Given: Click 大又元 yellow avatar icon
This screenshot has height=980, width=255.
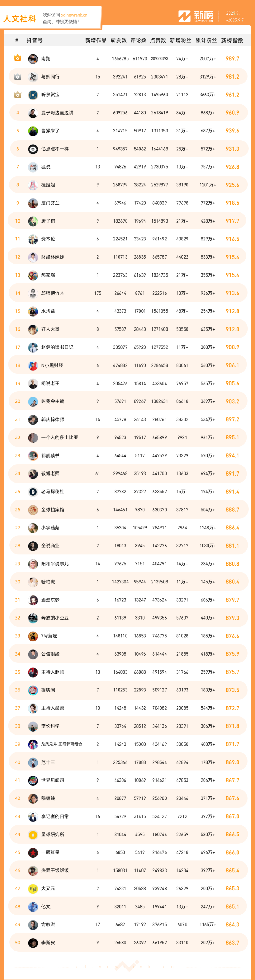Looking at the screenshot, I should [x=33, y=889].
